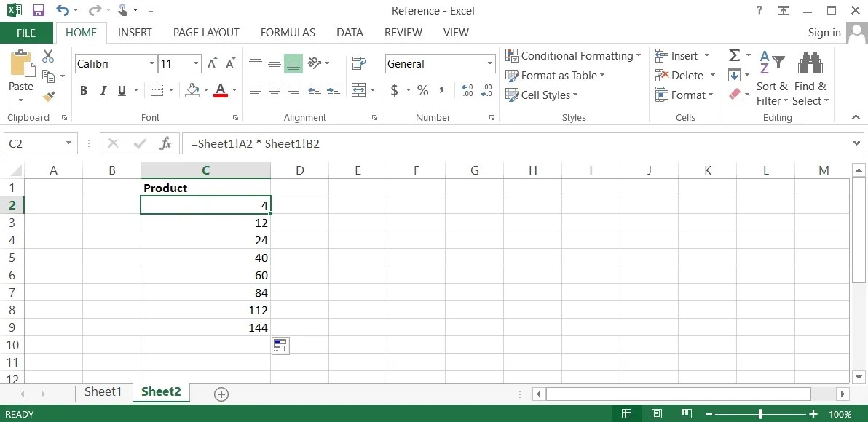
Task: Increase decimal places of cell value
Action: point(466,90)
